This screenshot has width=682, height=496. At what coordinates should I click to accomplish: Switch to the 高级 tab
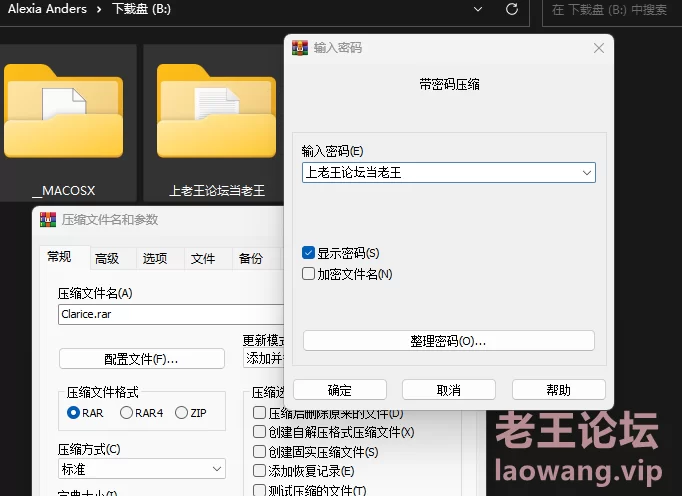107,258
